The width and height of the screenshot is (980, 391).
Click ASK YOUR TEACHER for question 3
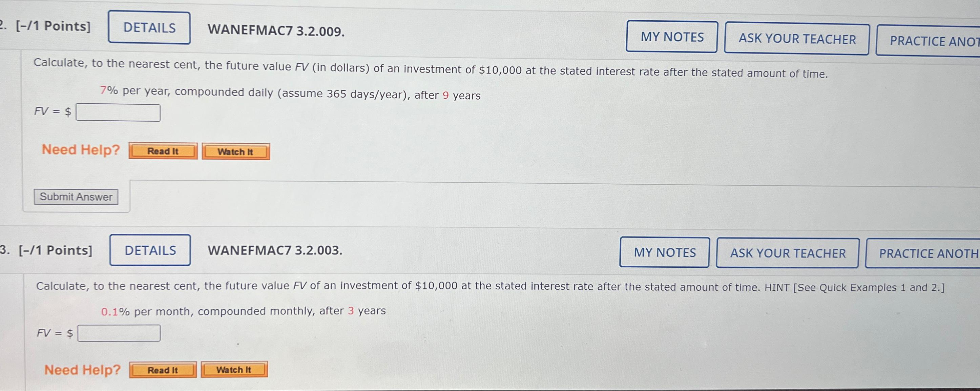788,253
